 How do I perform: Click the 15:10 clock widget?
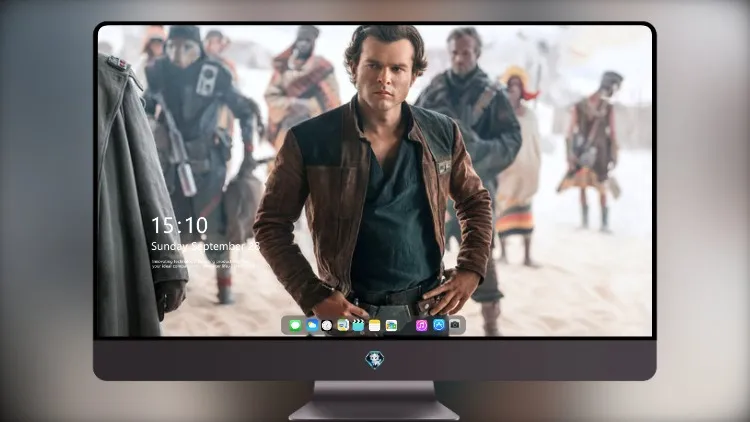(179, 225)
